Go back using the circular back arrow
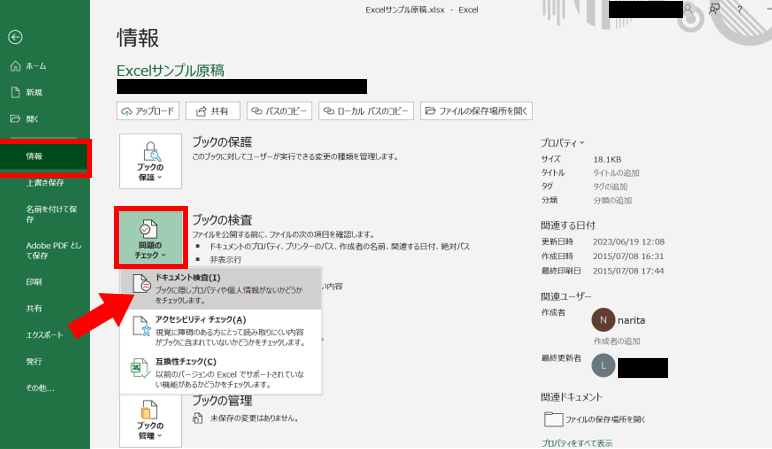 15,37
